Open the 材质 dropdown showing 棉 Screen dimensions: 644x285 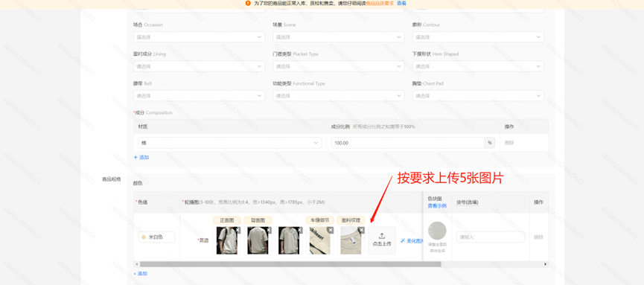coord(230,143)
